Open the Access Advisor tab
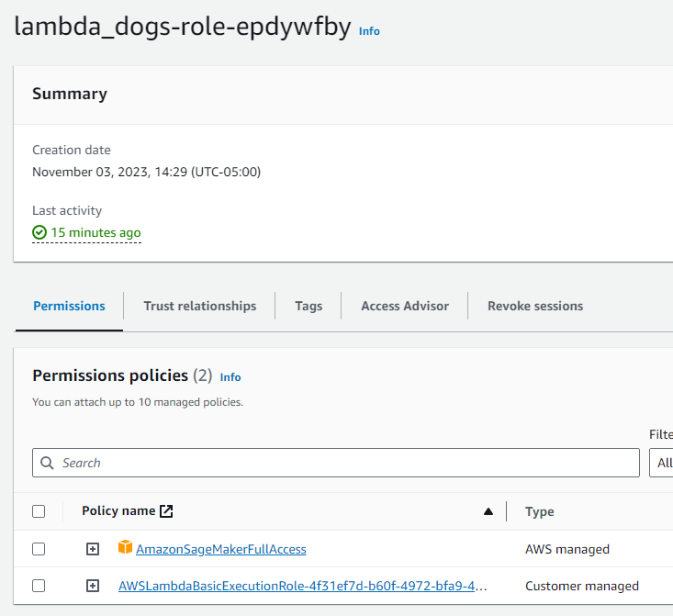 click(405, 306)
